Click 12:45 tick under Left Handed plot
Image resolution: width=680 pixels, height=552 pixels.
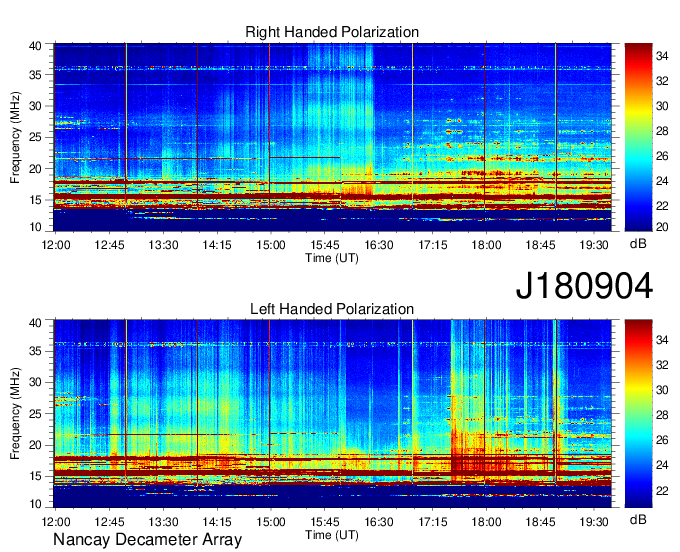point(109,522)
